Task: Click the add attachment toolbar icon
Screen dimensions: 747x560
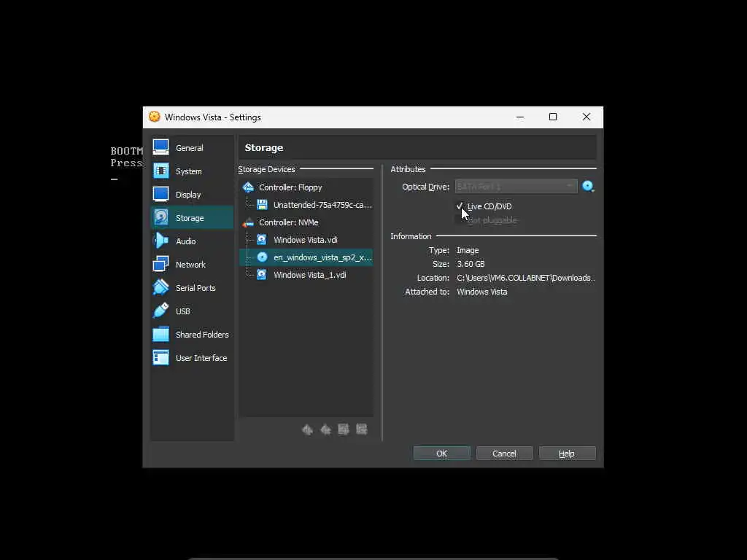Action: point(344,429)
